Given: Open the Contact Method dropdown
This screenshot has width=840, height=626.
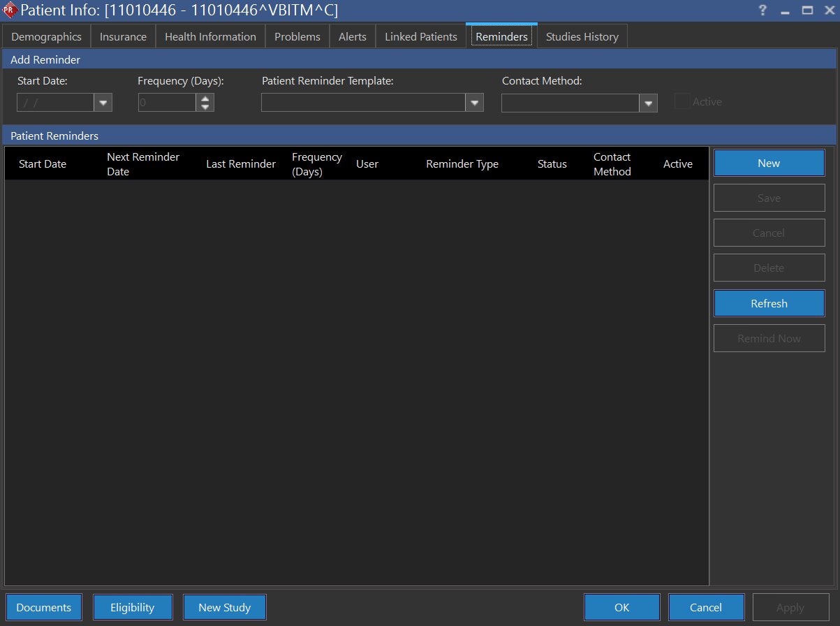Looking at the screenshot, I should pyautogui.click(x=647, y=102).
